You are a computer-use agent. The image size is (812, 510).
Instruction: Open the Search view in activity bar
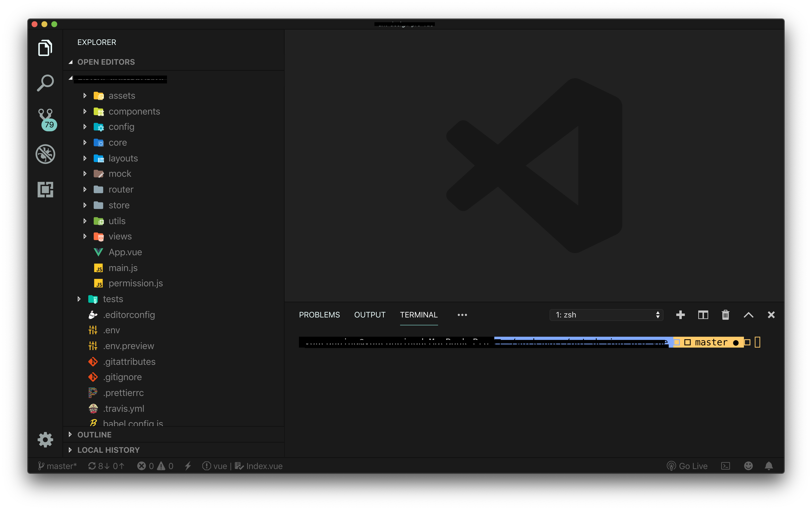click(x=45, y=83)
